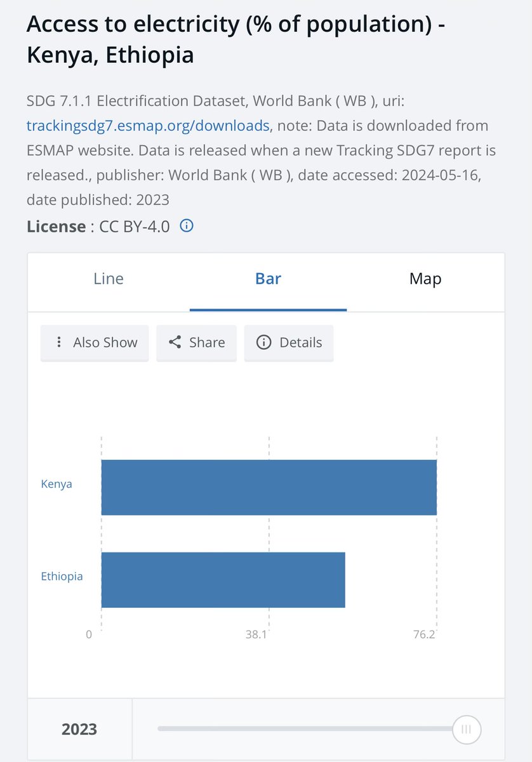The height and width of the screenshot is (762, 532).
Task: Open the chart Details button
Action: coord(289,343)
